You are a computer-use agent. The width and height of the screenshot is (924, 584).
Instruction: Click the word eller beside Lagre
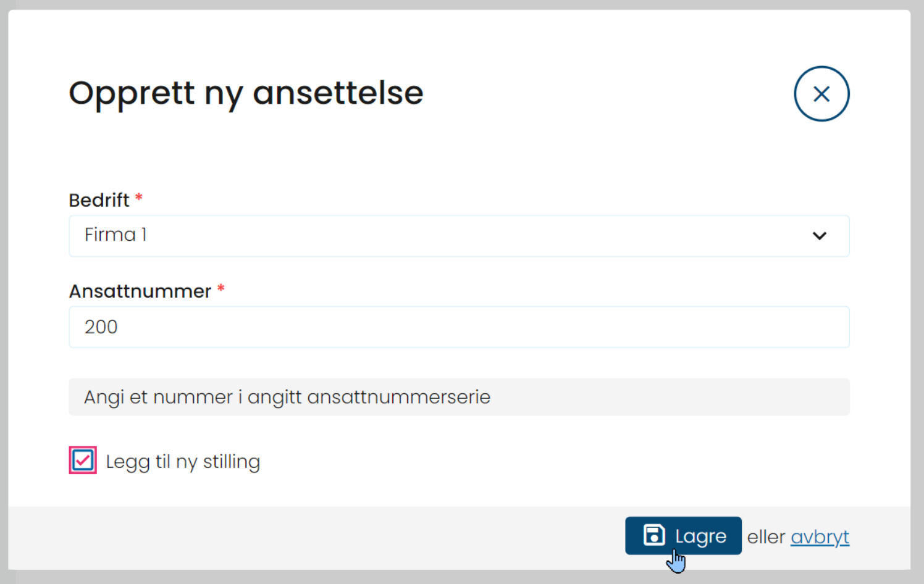coord(766,537)
